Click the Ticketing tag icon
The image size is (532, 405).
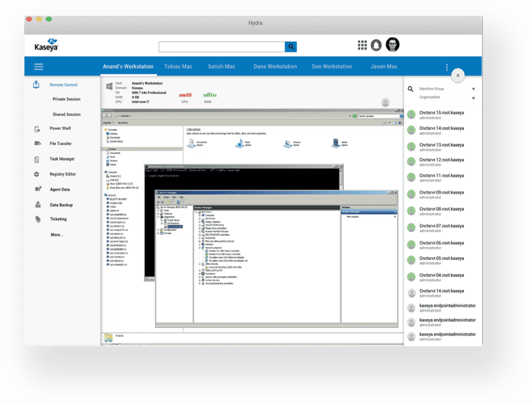coord(38,219)
